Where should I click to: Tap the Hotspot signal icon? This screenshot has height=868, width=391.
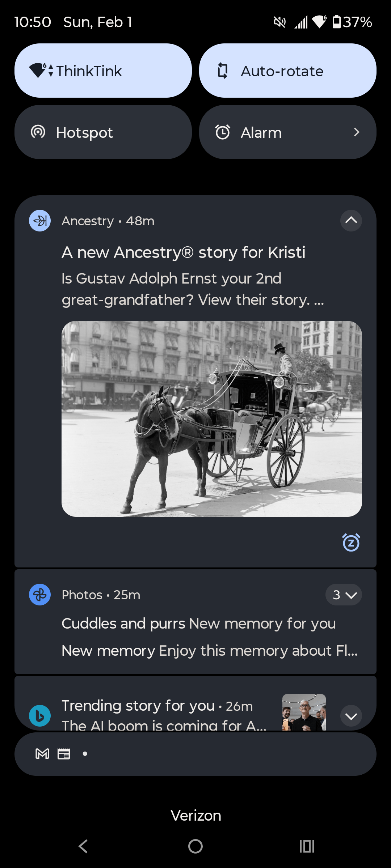point(39,132)
